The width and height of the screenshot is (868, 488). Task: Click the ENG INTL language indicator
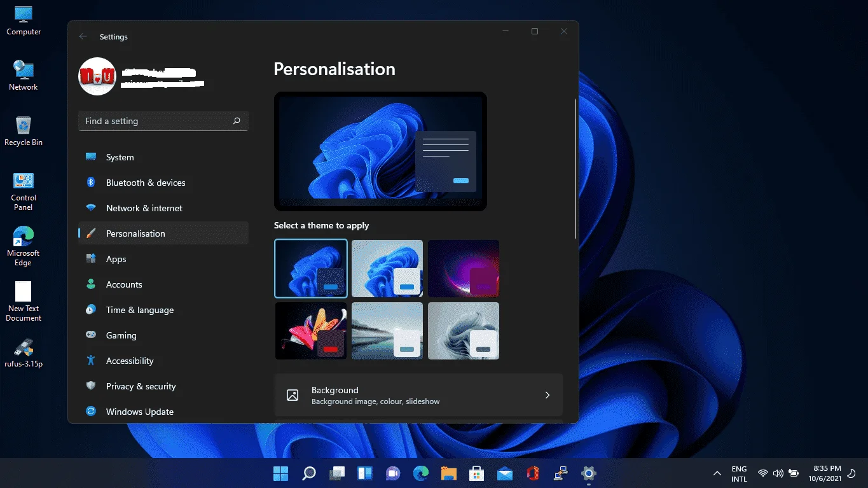739,473
